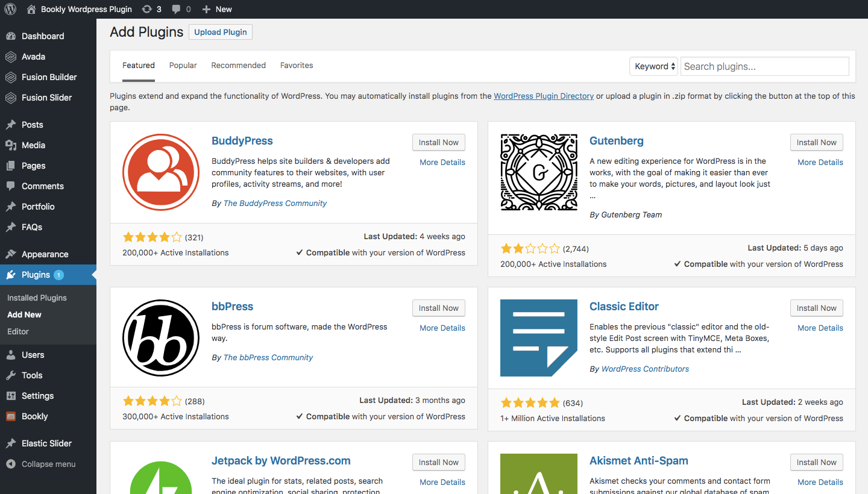
Task: Open the site home icon in admin bar
Action: coord(31,9)
